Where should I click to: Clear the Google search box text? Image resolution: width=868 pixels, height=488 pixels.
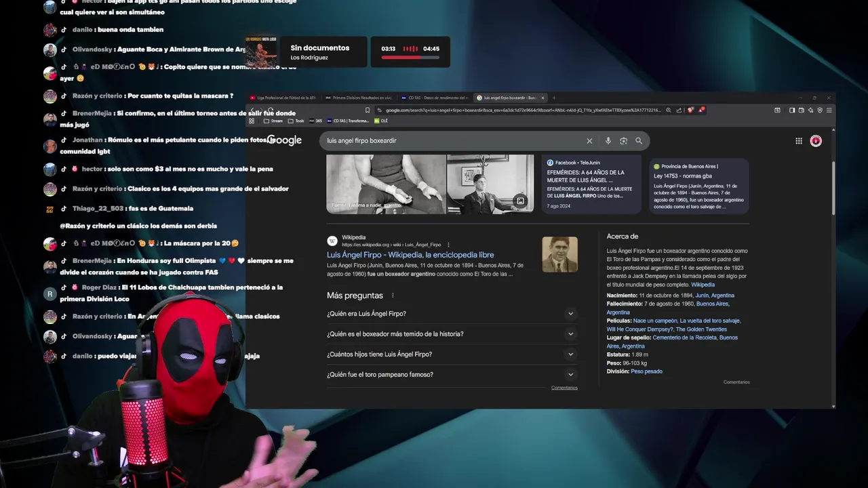pyautogui.click(x=589, y=141)
